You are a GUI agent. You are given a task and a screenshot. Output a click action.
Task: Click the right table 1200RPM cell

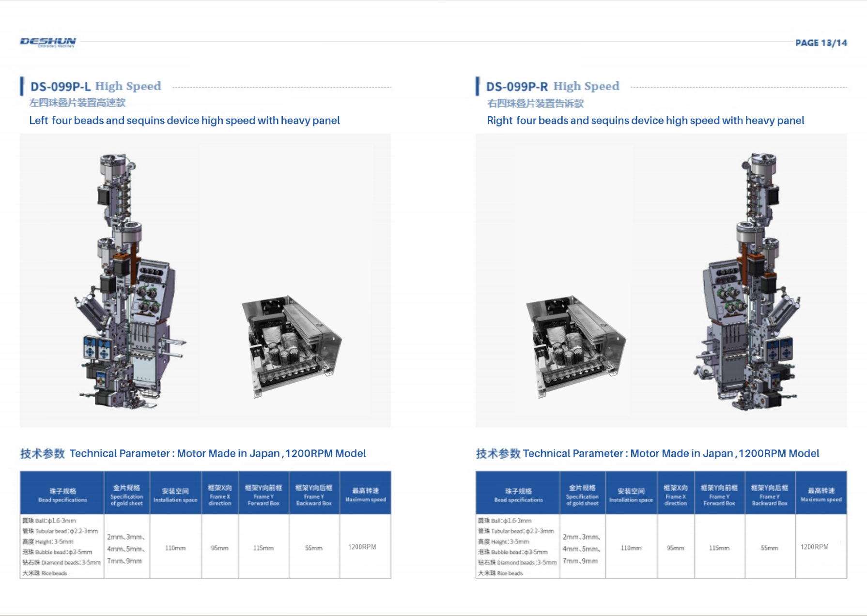click(x=815, y=547)
